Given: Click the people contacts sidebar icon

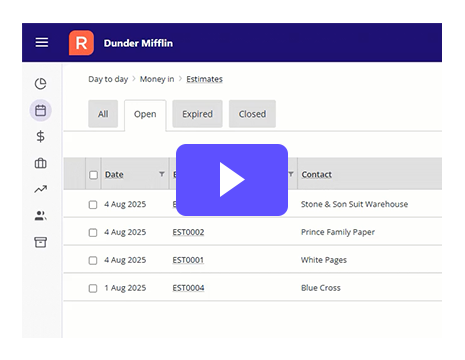Looking at the screenshot, I should click(x=41, y=216).
